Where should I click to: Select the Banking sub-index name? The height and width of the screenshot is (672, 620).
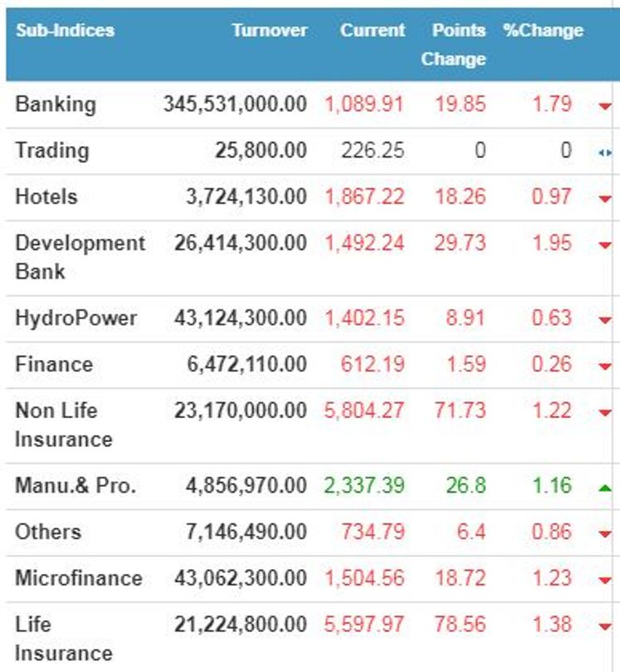click(56, 105)
